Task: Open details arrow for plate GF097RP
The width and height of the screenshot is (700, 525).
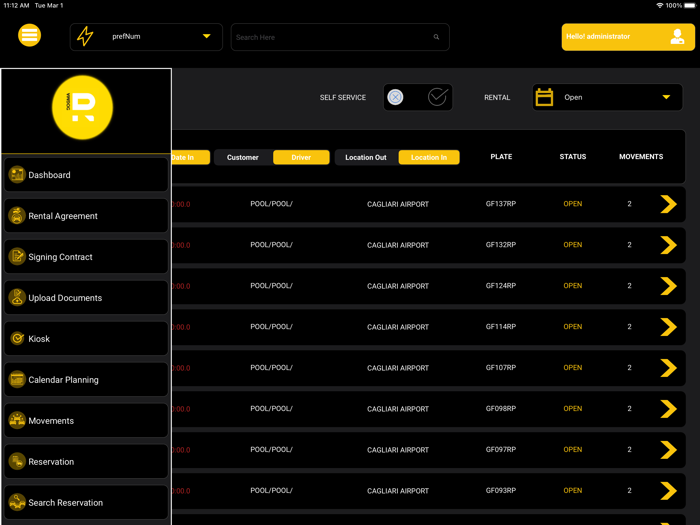Action: (668, 450)
